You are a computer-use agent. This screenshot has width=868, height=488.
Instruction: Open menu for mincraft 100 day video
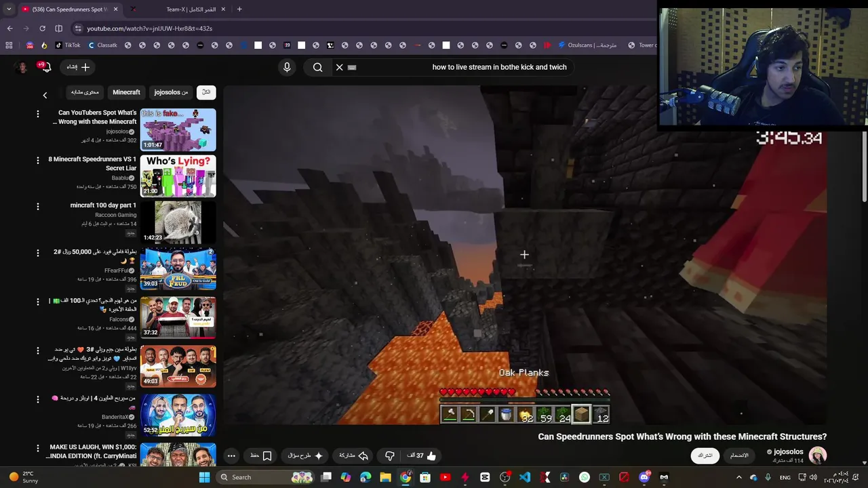tap(38, 206)
